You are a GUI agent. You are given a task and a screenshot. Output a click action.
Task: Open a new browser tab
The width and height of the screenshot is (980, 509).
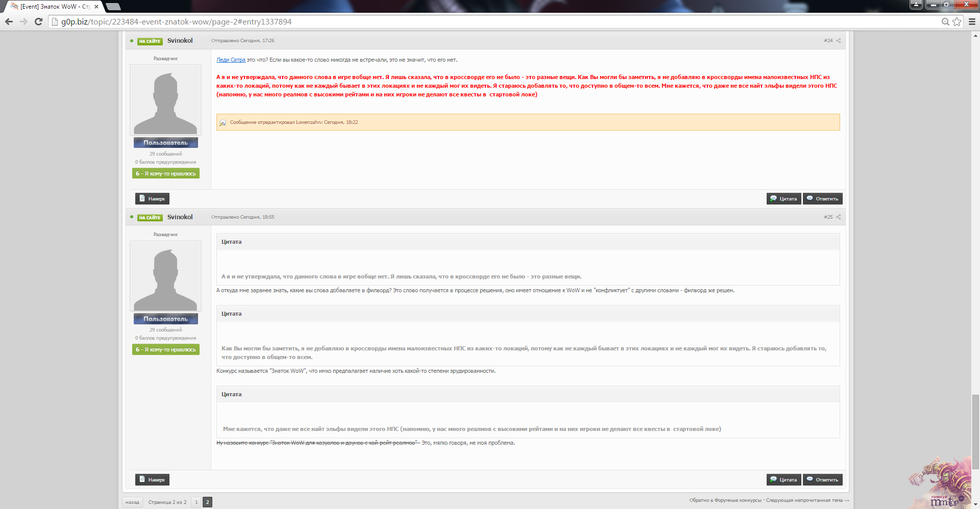tap(113, 7)
